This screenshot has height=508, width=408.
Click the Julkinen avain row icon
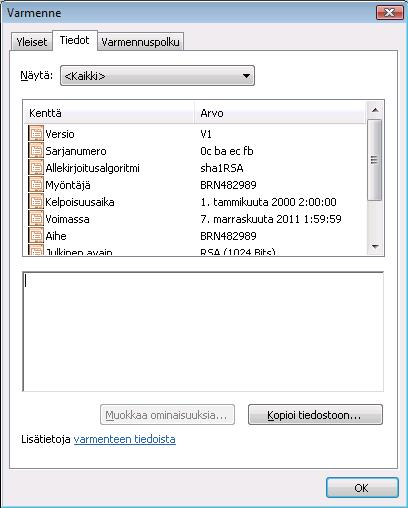click(36, 250)
